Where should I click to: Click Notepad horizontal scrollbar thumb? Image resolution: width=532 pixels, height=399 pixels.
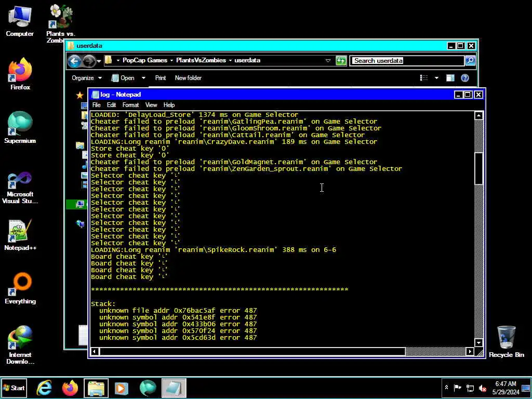coord(252,352)
